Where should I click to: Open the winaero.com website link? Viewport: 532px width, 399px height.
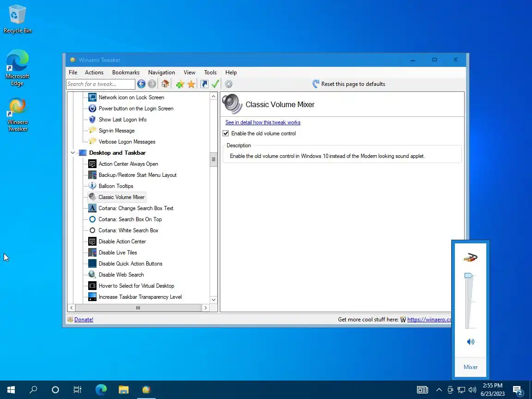pos(429,319)
